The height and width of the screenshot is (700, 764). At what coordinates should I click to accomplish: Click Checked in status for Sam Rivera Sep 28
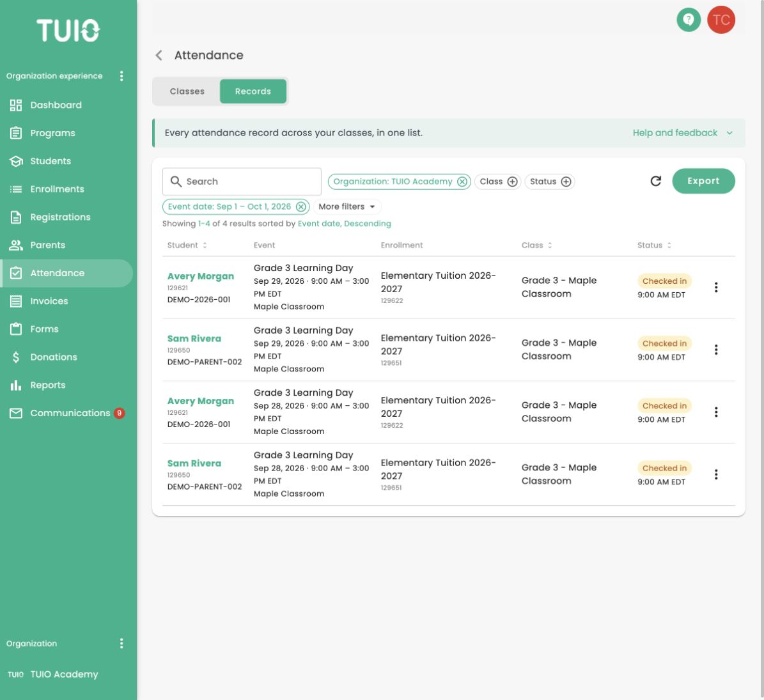tap(664, 468)
